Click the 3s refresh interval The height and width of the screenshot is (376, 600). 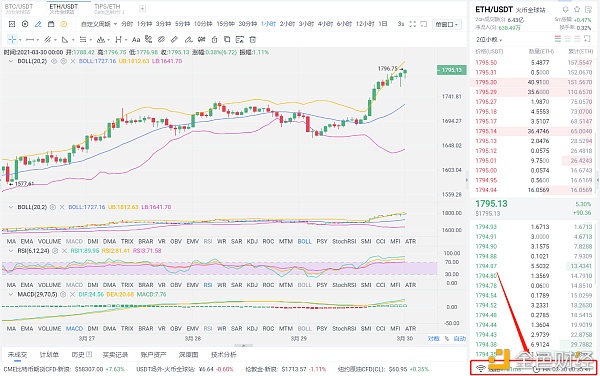click(x=401, y=24)
